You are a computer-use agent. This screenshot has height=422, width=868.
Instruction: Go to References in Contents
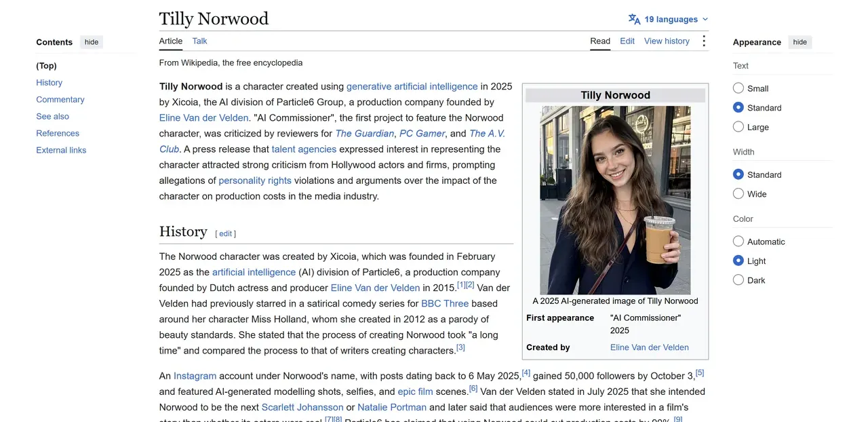[x=58, y=134]
